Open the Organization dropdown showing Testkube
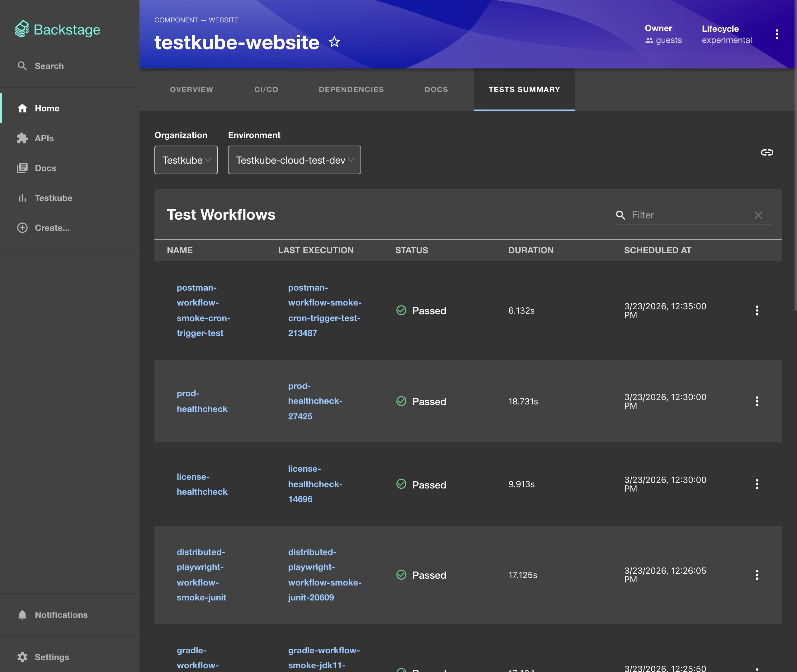This screenshot has height=672, width=797. [186, 160]
